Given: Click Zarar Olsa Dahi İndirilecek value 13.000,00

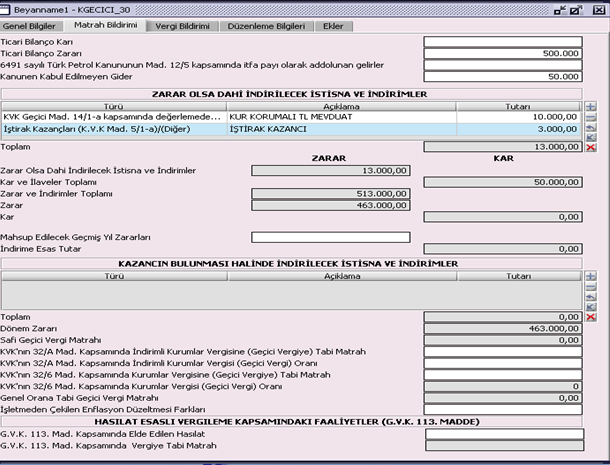Looking at the screenshot, I should point(331,170).
